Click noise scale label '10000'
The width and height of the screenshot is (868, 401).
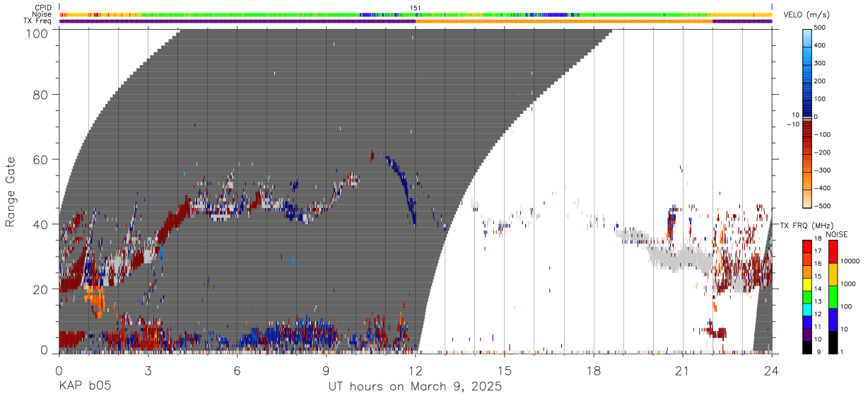click(x=850, y=262)
